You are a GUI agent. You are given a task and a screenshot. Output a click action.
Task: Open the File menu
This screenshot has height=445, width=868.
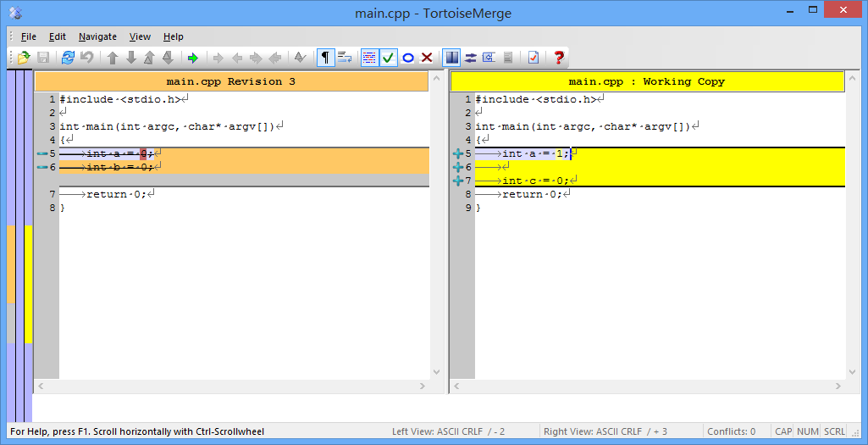29,36
